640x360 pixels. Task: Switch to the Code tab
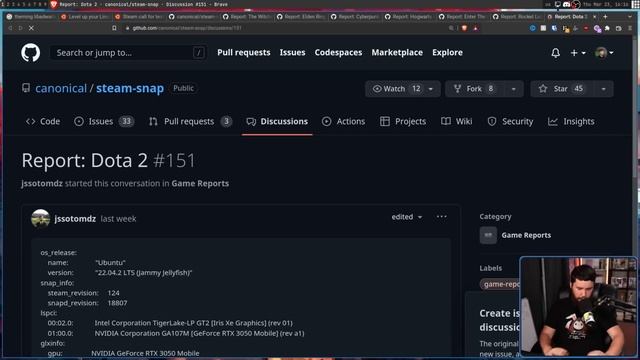click(x=43, y=121)
